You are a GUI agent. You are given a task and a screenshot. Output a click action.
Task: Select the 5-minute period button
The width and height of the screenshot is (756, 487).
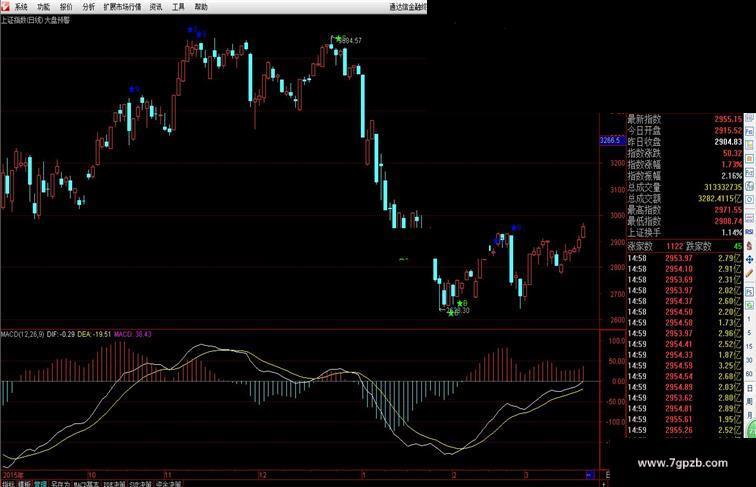click(x=749, y=333)
